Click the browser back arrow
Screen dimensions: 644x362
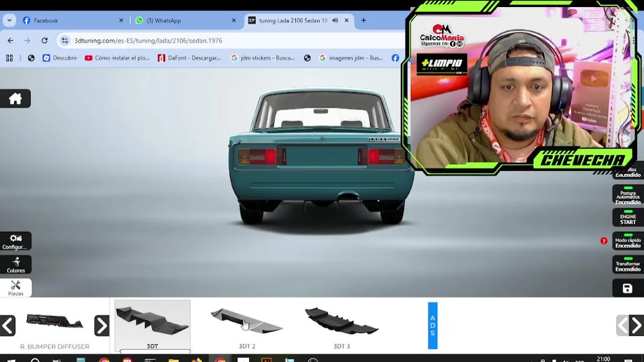pos(11,41)
